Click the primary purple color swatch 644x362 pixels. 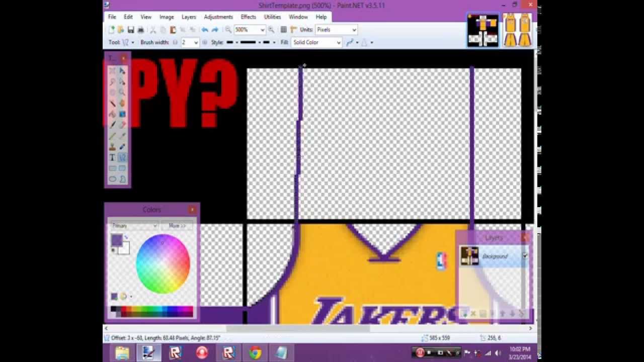116,239
